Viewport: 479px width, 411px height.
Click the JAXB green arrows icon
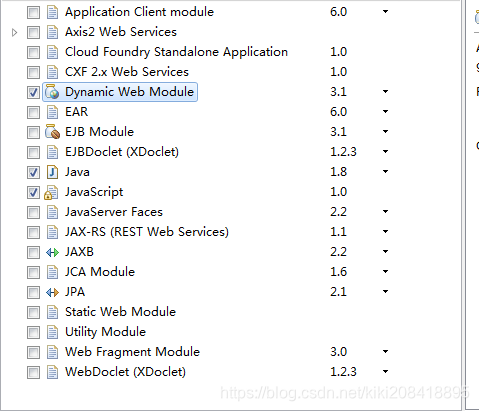tap(52, 253)
